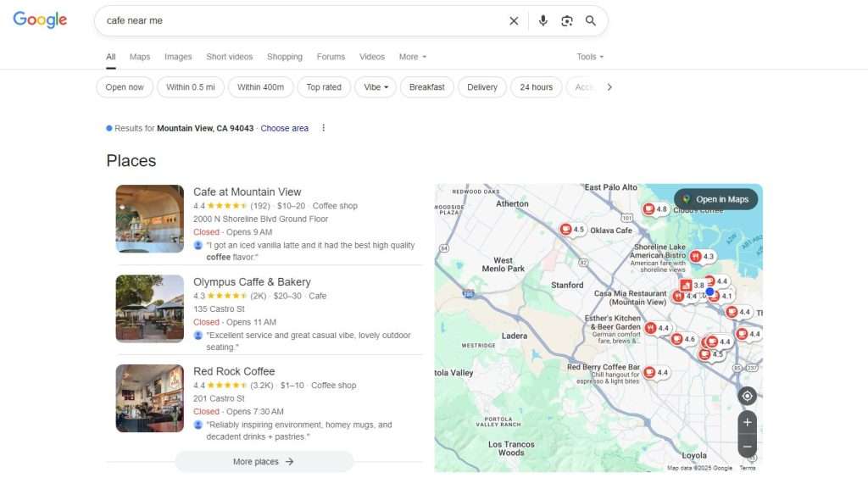This screenshot has width=868, height=489.
Task: Clear the search box with the X icon
Action: point(514,21)
